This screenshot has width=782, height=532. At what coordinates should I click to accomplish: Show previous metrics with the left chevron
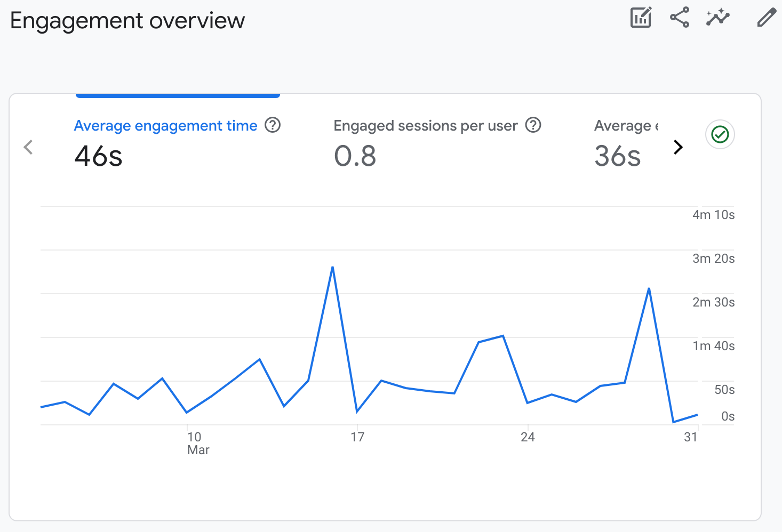29,147
